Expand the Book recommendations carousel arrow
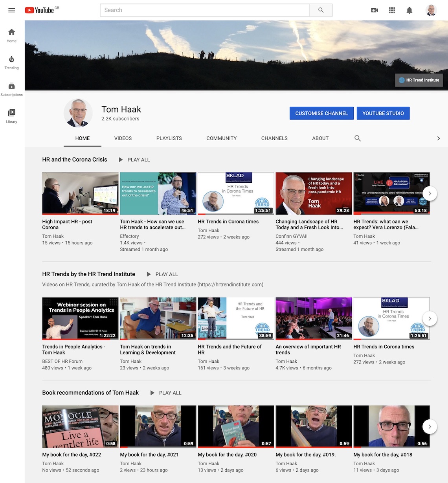 430,426
